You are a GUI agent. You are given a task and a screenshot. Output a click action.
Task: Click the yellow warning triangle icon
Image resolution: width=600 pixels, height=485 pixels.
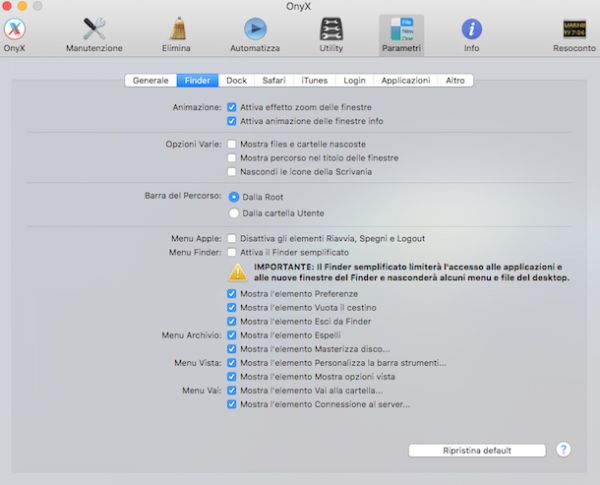pyautogui.click(x=238, y=272)
